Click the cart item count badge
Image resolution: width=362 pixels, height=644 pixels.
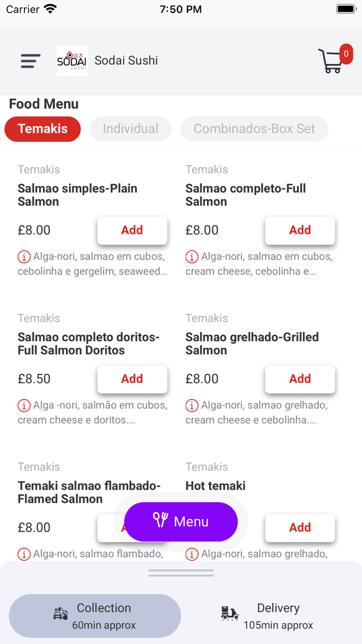pyautogui.click(x=345, y=53)
